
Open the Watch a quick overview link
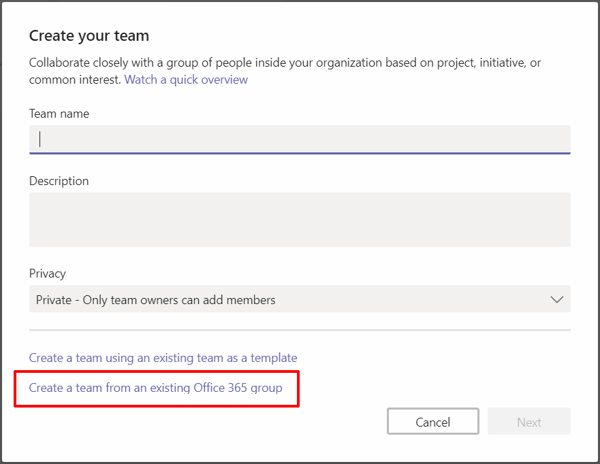click(x=186, y=80)
